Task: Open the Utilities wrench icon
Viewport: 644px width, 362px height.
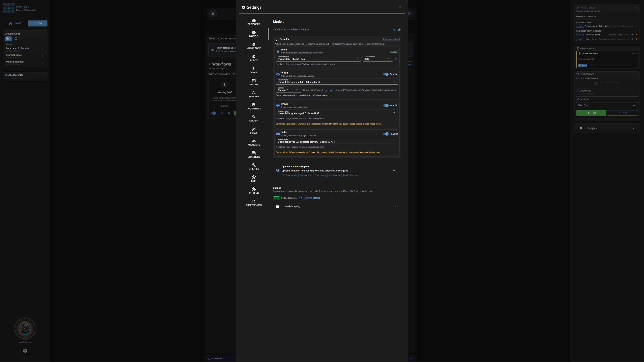Action: pyautogui.click(x=254, y=165)
